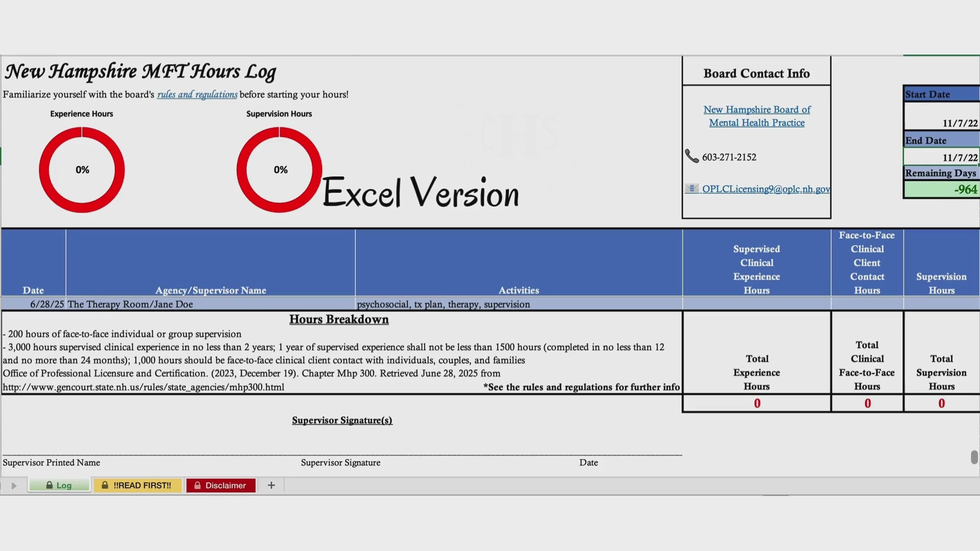This screenshot has height=551, width=980.
Task: Select the psychosocial, tx plan activities cell
Action: pyautogui.click(x=519, y=304)
